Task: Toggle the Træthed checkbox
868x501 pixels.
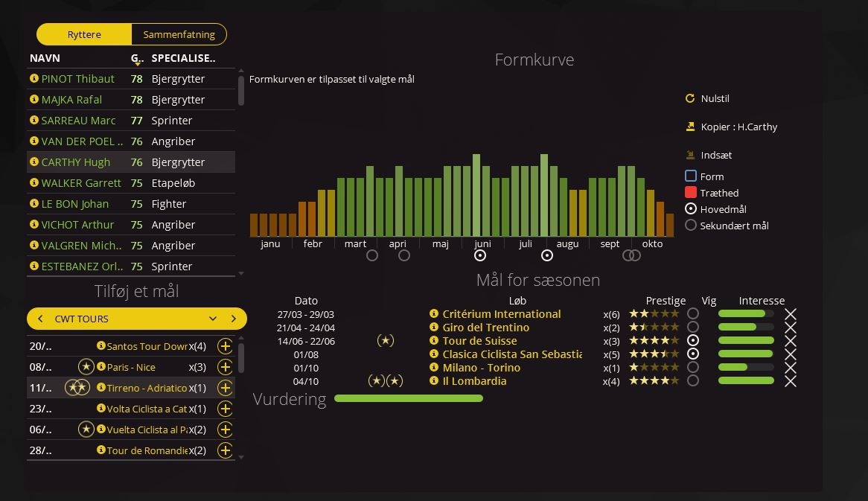Action: coord(691,193)
